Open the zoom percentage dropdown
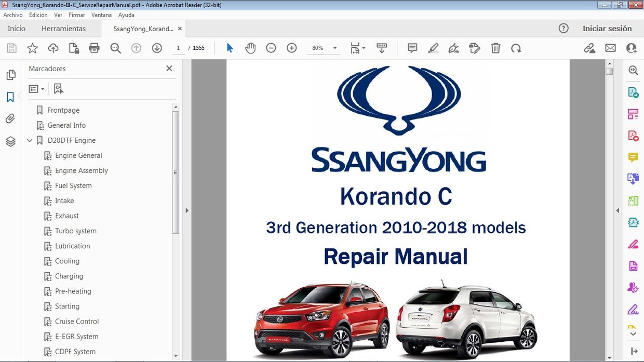Screen dimensions: 644x362 pyautogui.click(x=334, y=48)
